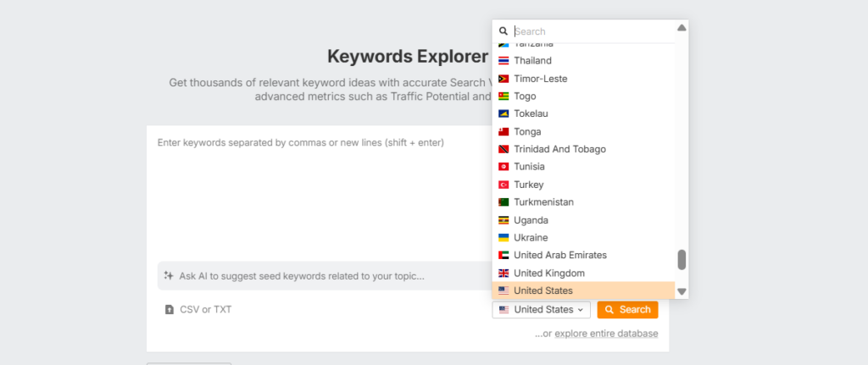Click the Tonga flag icon

pos(504,131)
